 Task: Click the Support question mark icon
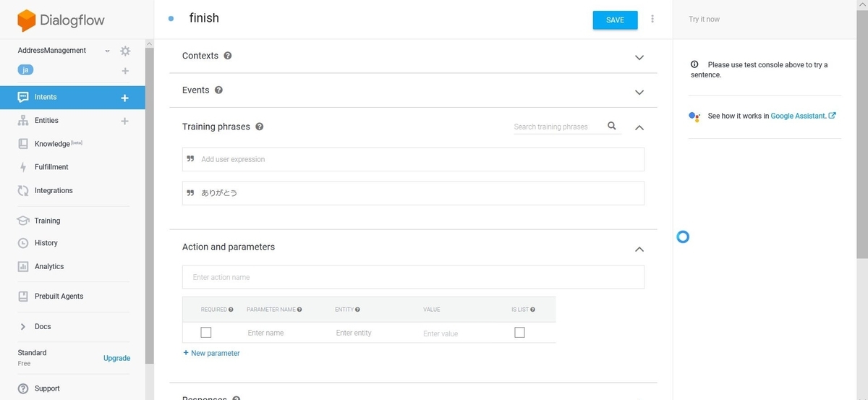click(x=23, y=388)
